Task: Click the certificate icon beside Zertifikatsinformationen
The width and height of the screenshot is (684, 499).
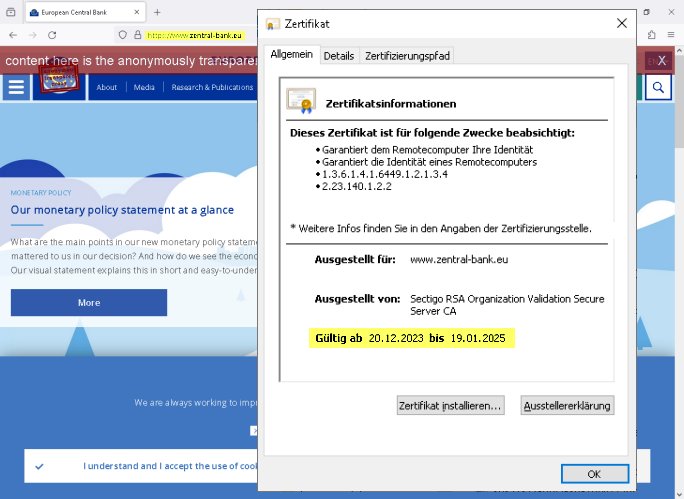Action: pyautogui.click(x=301, y=101)
